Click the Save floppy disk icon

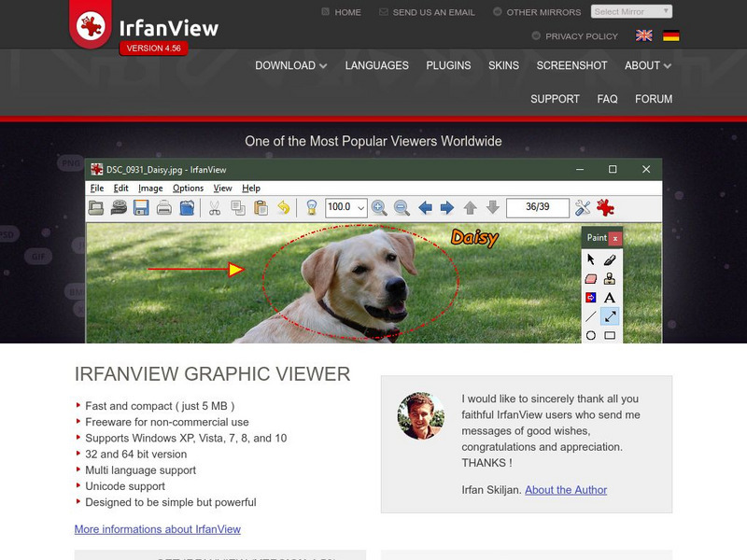tap(141, 207)
